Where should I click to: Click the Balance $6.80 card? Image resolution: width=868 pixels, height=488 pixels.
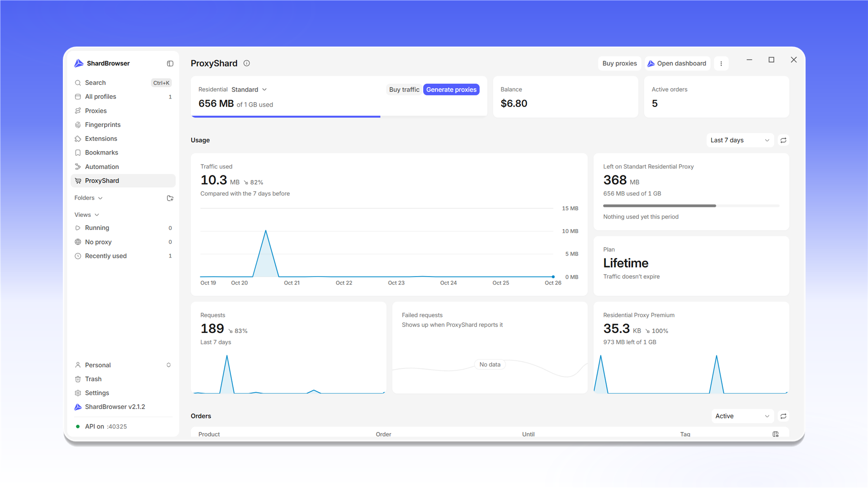pyautogui.click(x=565, y=97)
